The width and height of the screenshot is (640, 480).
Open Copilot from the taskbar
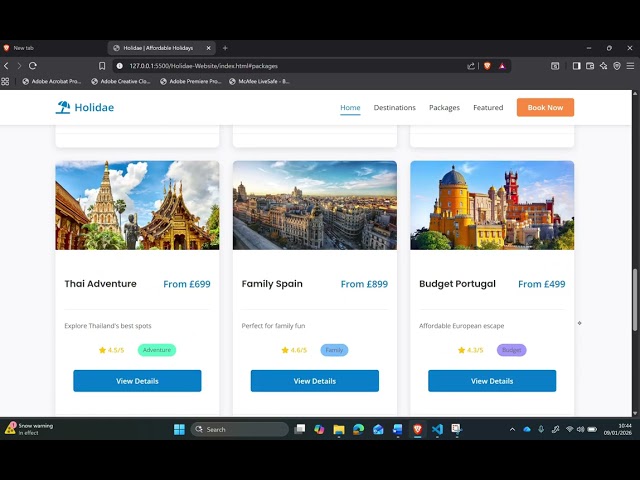(319, 429)
